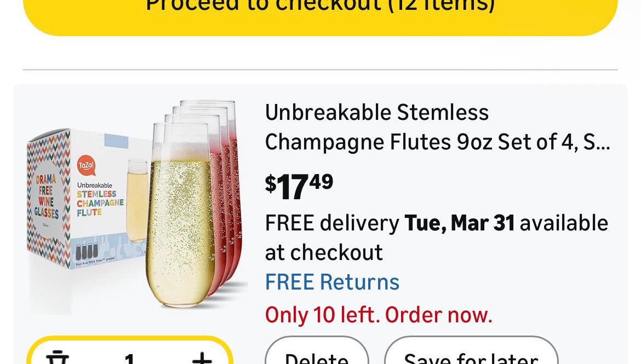641x364 pixels.
Task: Open the Unbreakable Stemless Champagne Flutes title
Action: [437, 127]
